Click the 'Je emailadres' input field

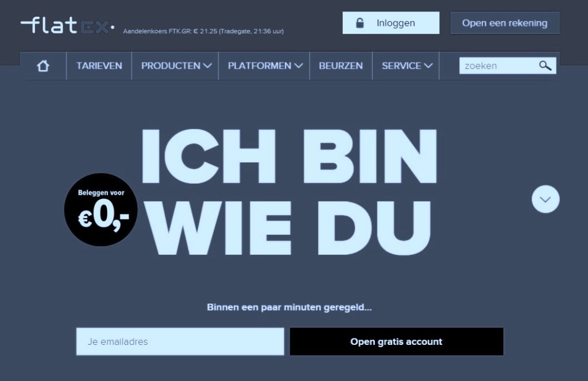[x=180, y=341]
